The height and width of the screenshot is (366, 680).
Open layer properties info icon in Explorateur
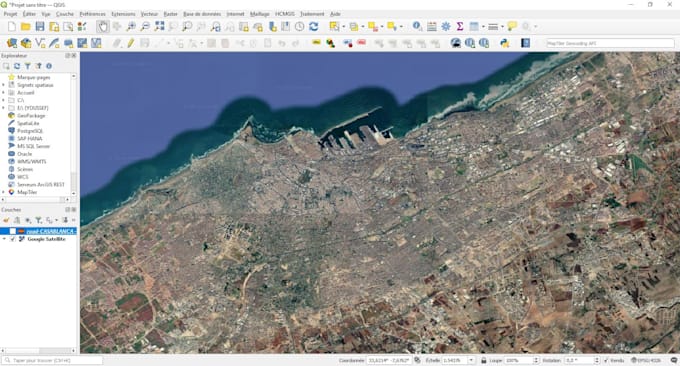[x=49, y=66]
